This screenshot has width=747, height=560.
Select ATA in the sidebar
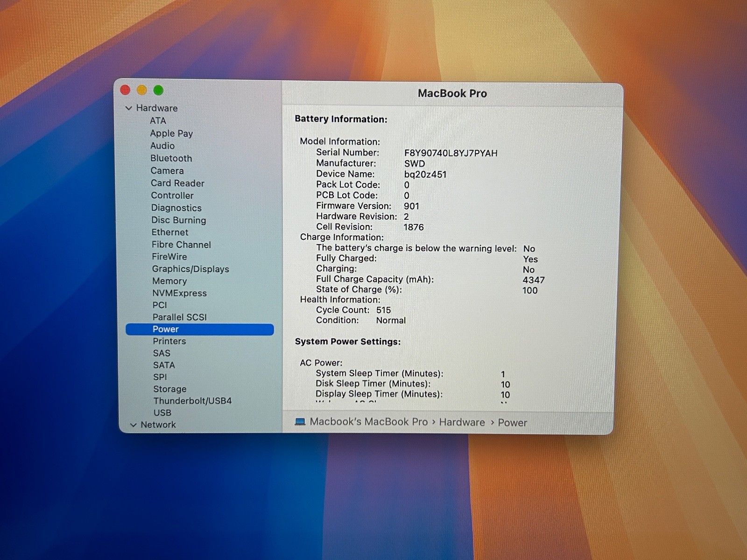158,121
